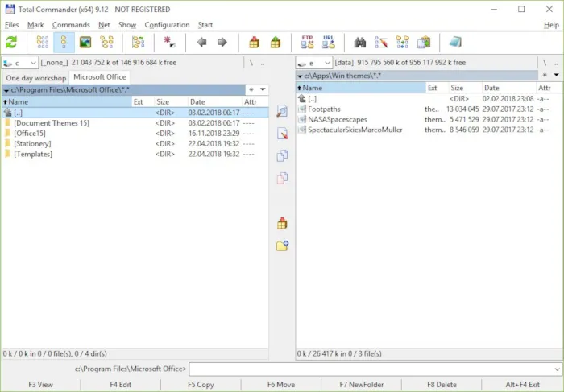The width and height of the screenshot is (564, 392).
Task: Click the F7 NewFolder button
Action: (362, 385)
